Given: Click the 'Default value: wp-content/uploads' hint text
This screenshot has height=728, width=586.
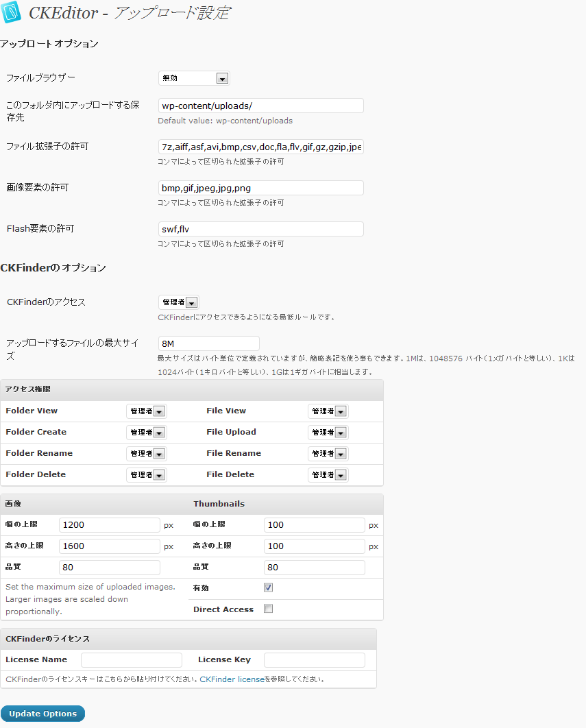Looking at the screenshot, I should point(225,121).
